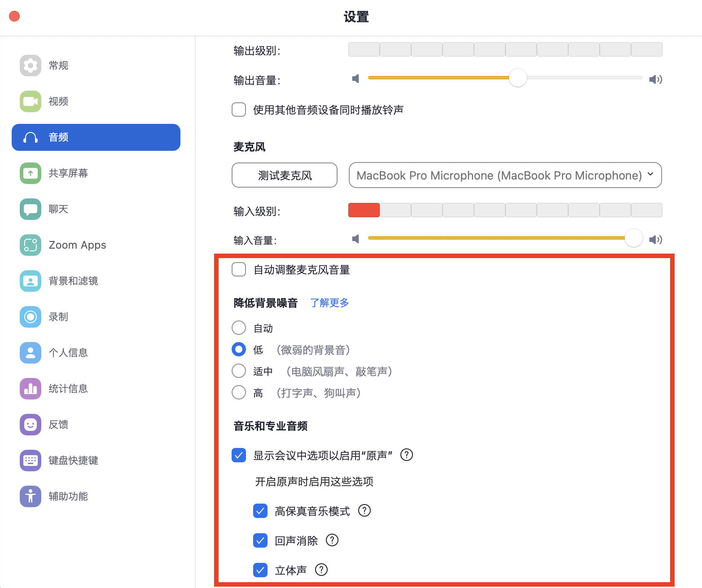
Task: Click 开启原声时启用这些选项 text
Action: (x=314, y=482)
